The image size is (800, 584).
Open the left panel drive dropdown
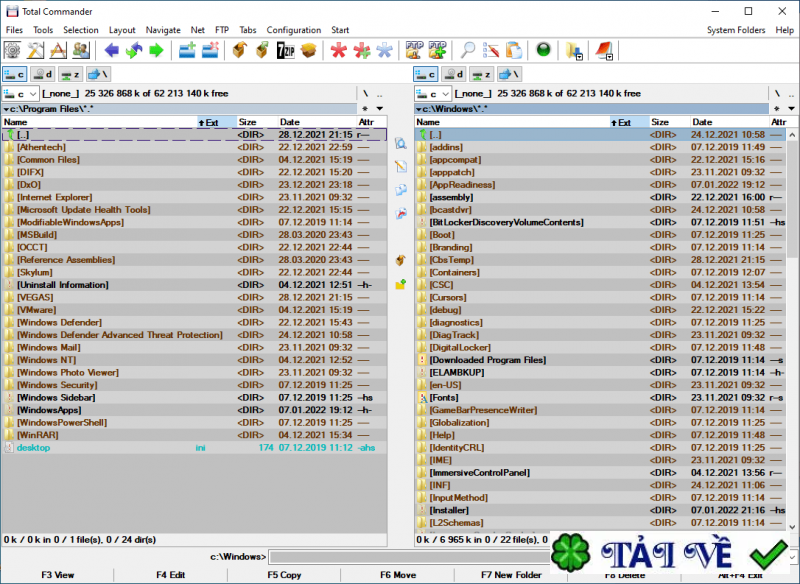coord(21,93)
